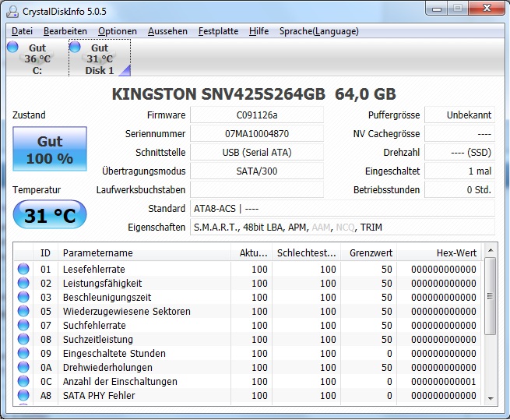Click the NV Cachegrösse value field
This screenshot has height=420, width=510.
point(459,134)
